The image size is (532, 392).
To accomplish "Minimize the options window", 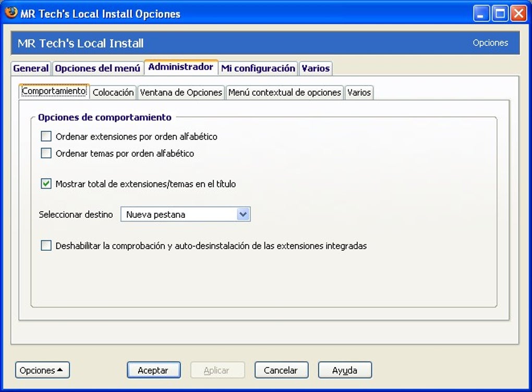I will pos(481,14).
